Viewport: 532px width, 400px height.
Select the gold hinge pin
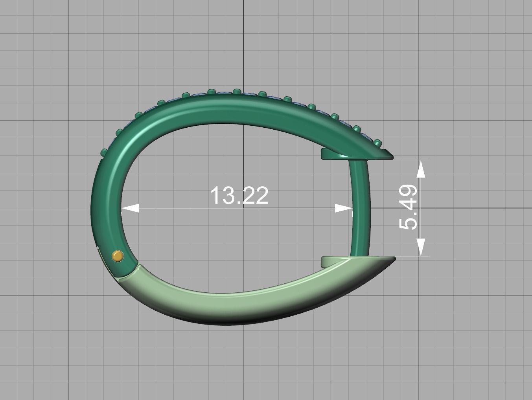[x=118, y=256]
